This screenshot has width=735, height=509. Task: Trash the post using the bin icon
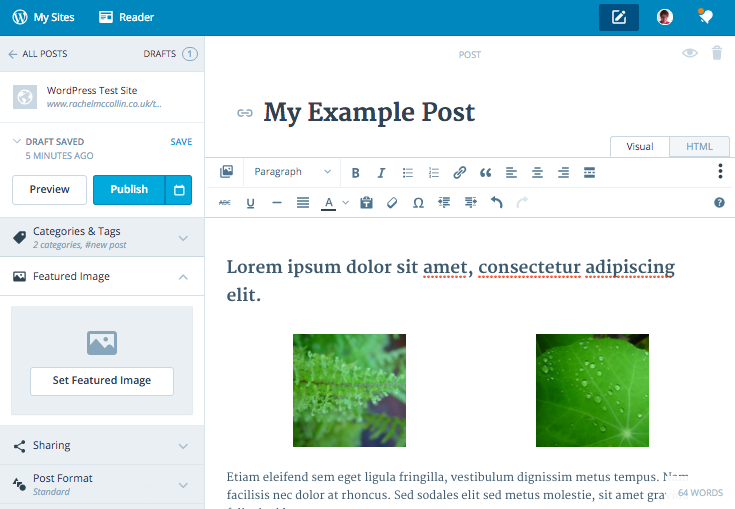tap(717, 53)
